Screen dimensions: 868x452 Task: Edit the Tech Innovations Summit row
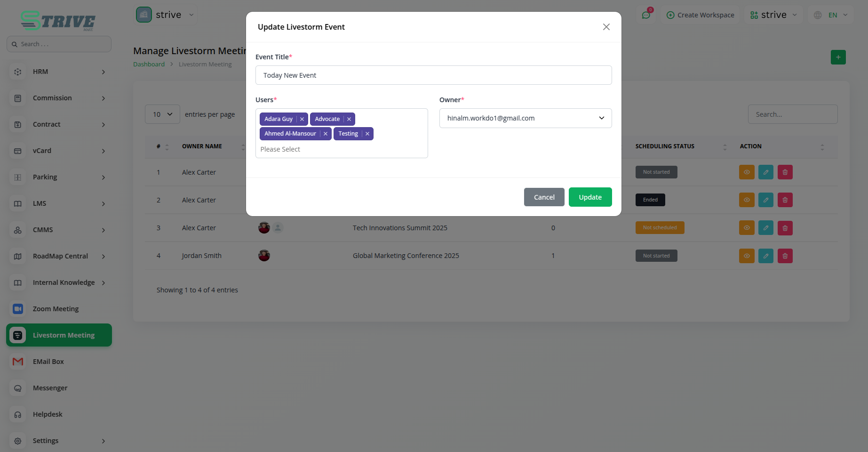click(x=765, y=228)
